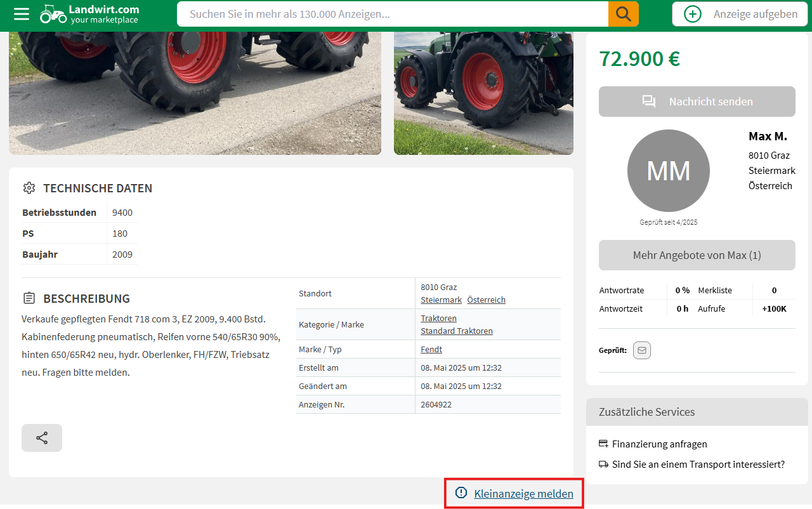Select Finanzierung anfragen service
Image resolution: width=812 pixels, height=509 pixels.
point(659,444)
